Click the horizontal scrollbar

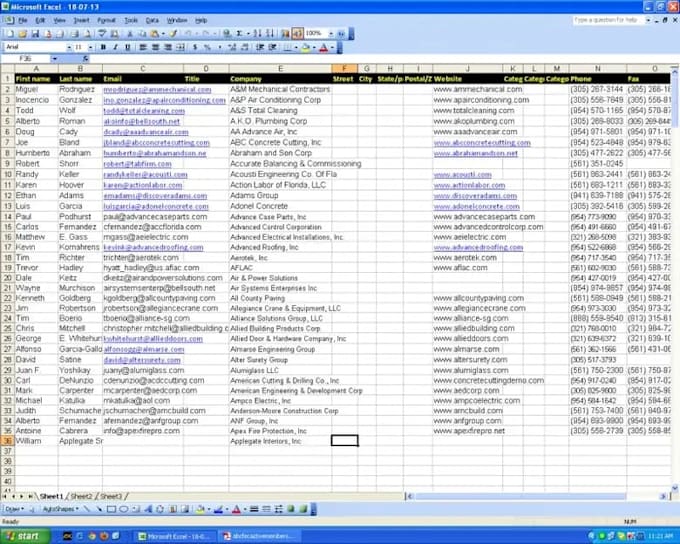tap(537, 496)
